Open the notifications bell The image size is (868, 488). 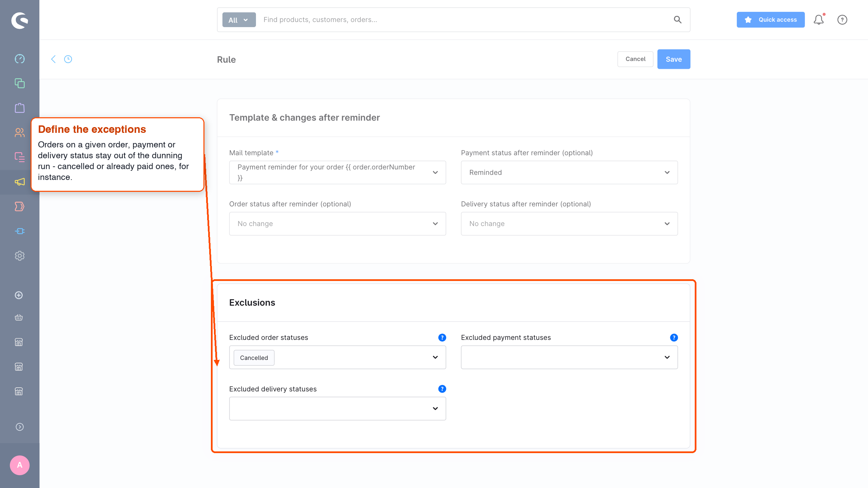[x=819, y=20]
